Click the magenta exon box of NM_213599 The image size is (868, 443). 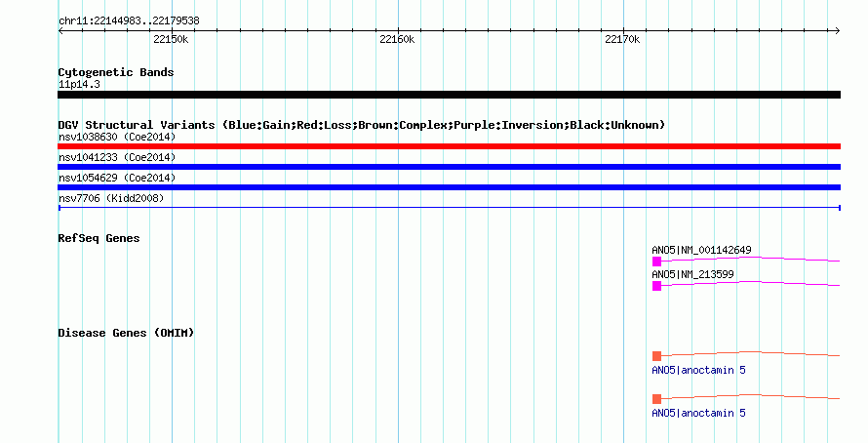tap(656, 286)
